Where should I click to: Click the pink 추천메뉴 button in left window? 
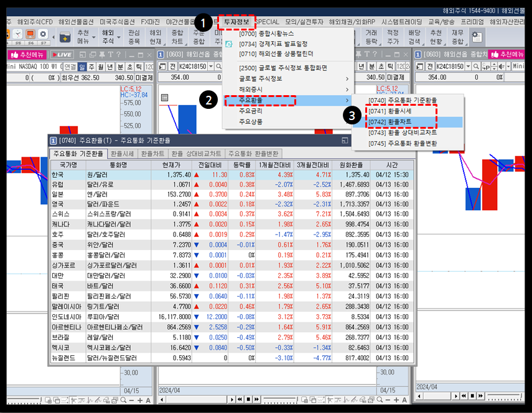tap(27, 55)
